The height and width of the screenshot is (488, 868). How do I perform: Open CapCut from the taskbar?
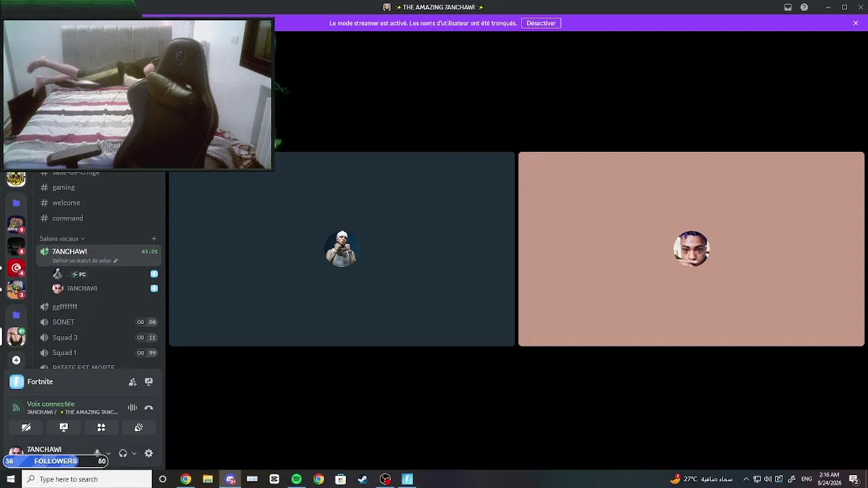[274, 479]
